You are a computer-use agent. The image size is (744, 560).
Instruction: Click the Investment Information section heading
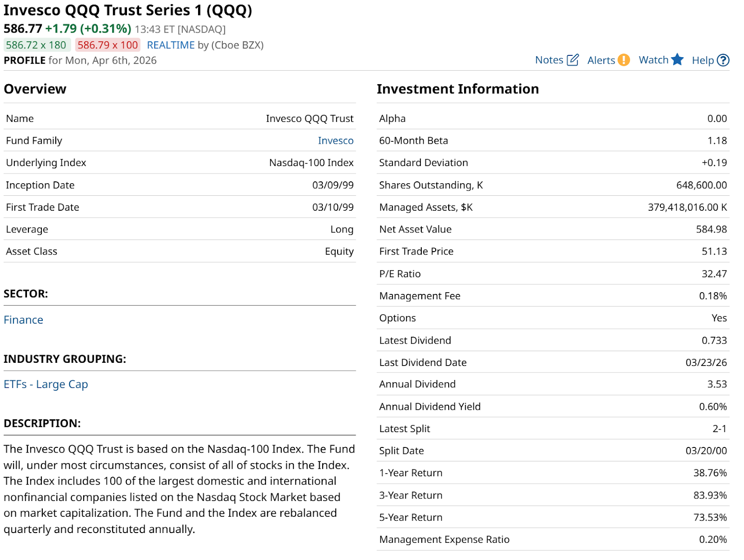coord(458,89)
